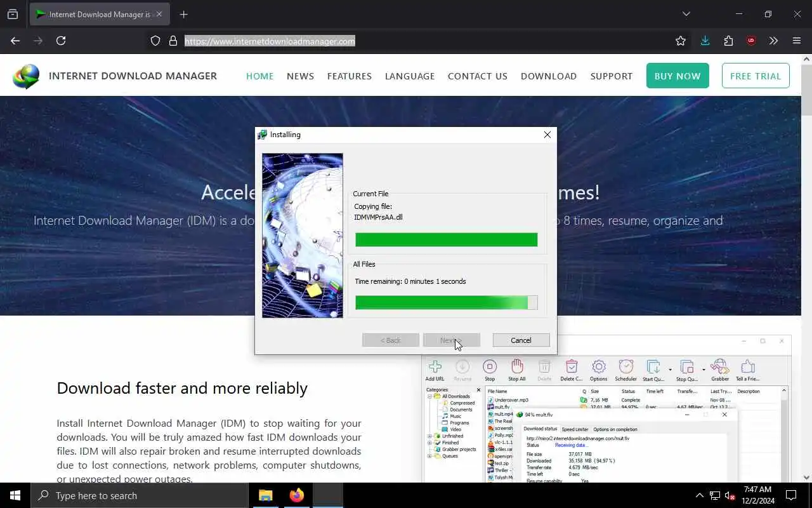Viewport: 812px width, 508px height.
Task: Click the page scrollbar up arrow
Action: 807,59
